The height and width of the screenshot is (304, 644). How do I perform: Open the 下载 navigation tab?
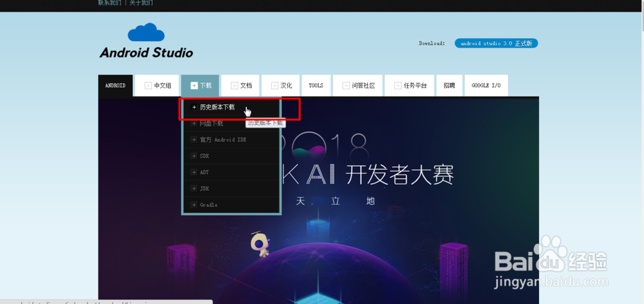point(200,86)
